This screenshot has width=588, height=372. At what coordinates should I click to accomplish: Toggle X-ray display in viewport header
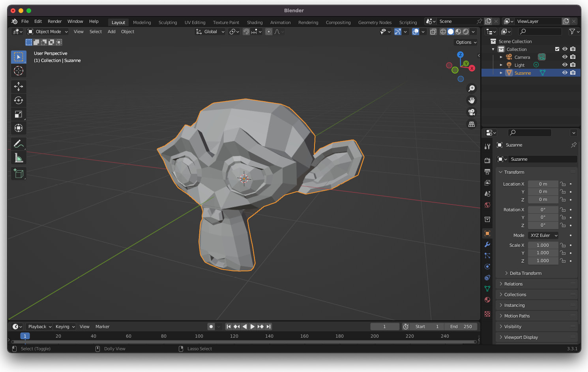click(x=433, y=32)
